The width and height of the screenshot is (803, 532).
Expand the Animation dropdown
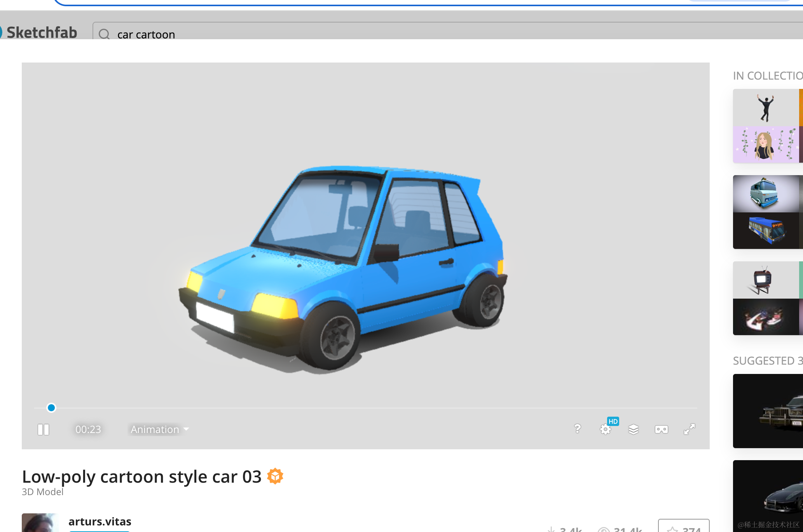159,429
